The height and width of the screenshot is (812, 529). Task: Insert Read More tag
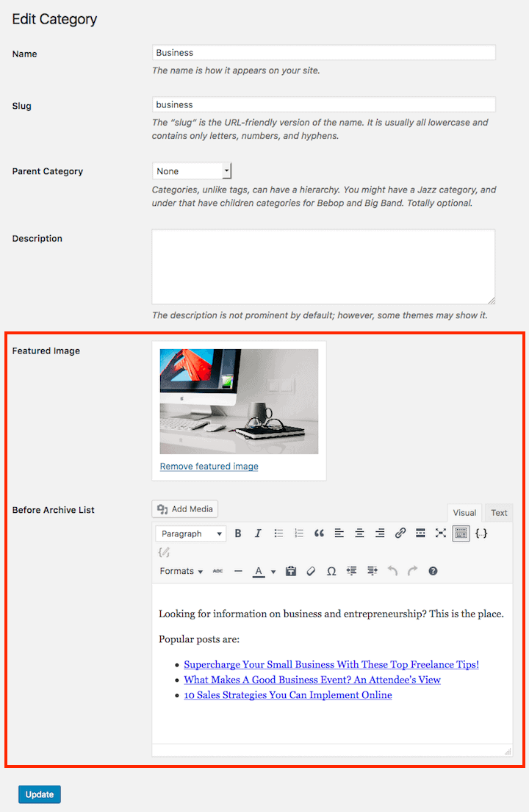(x=420, y=533)
